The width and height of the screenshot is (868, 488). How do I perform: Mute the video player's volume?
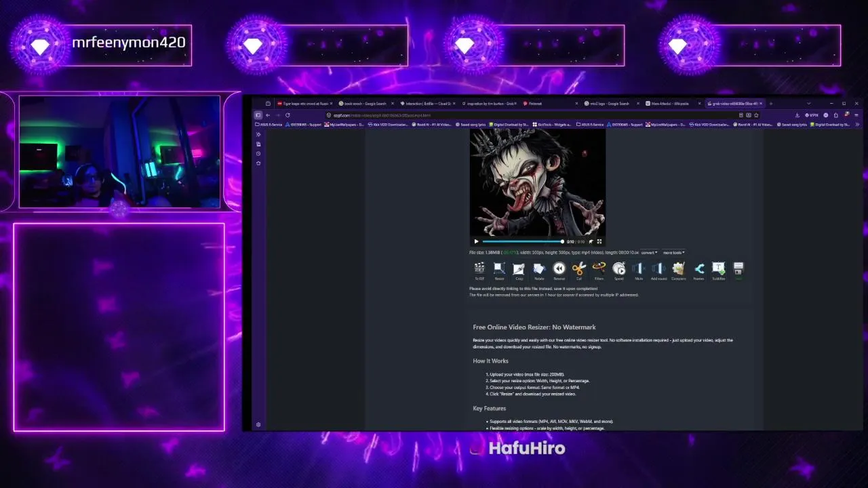point(591,241)
